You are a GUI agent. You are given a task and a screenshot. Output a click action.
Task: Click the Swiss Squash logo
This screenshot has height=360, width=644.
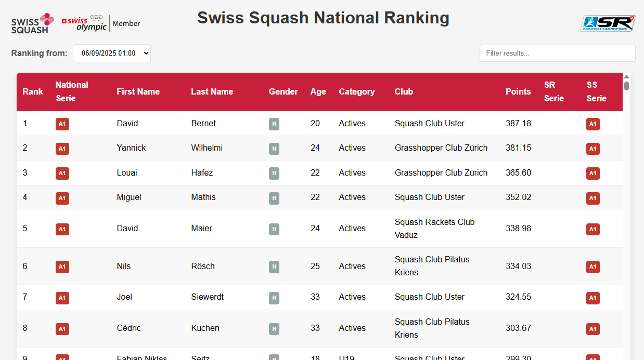click(32, 23)
